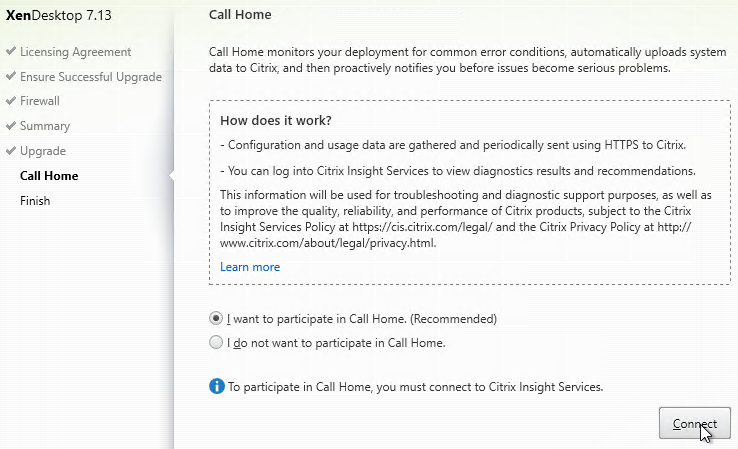Image resolution: width=738 pixels, height=449 pixels.
Task: Click the Licensing Agreement checkmark icon
Action: (x=11, y=51)
